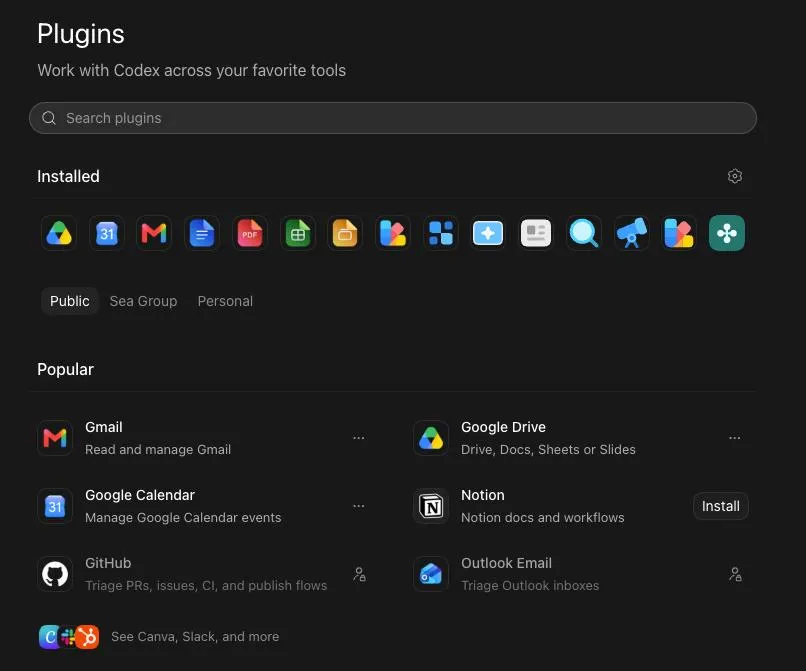Click the Google Calendar plugin title

point(140,495)
